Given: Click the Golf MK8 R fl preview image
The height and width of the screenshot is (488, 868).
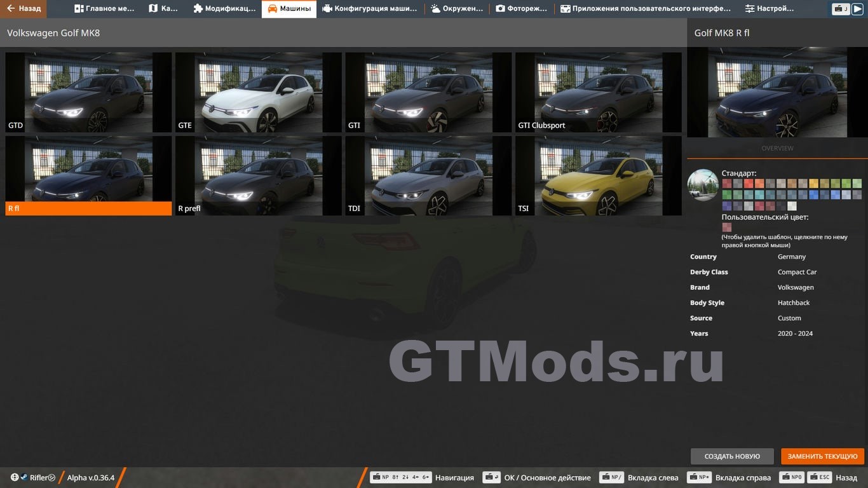Looking at the screenshot, I should click(x=777, y=92).
